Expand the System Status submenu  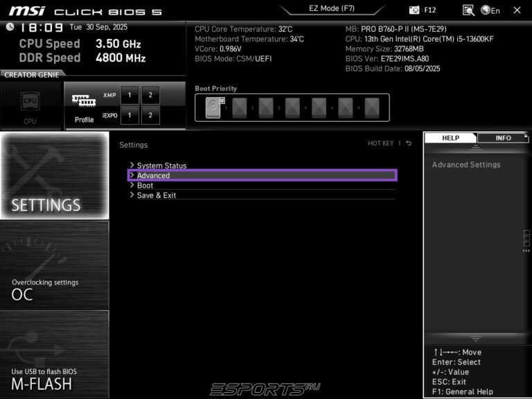tap(161, 166)
